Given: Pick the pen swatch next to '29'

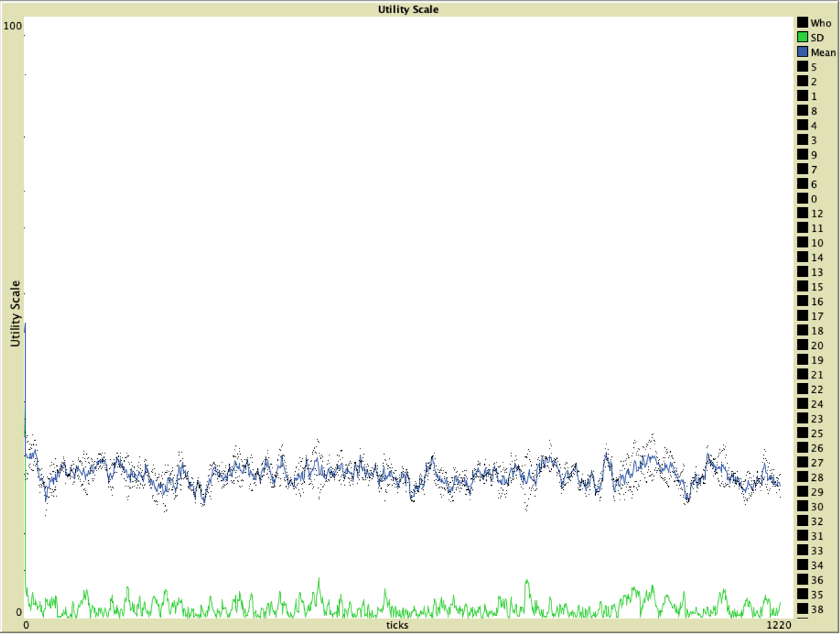Looking at the screenshot, I should tap(802, 492).
